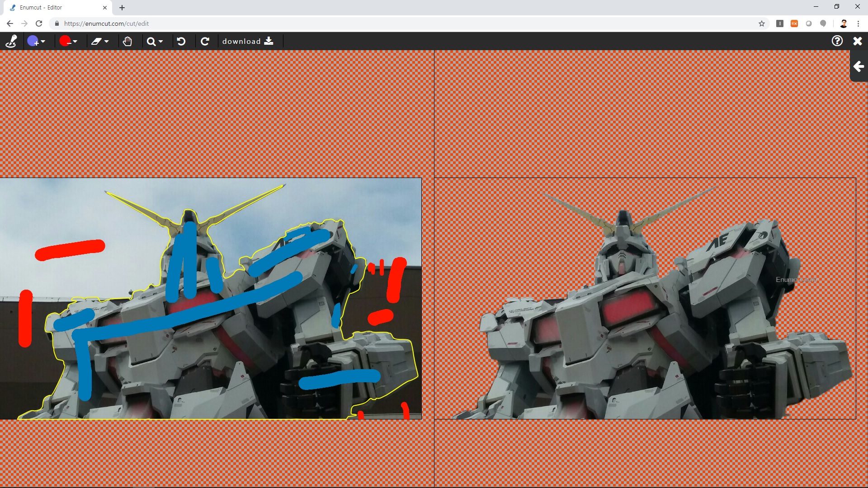
Task: Select the red background marker tool
Action: 65,41
